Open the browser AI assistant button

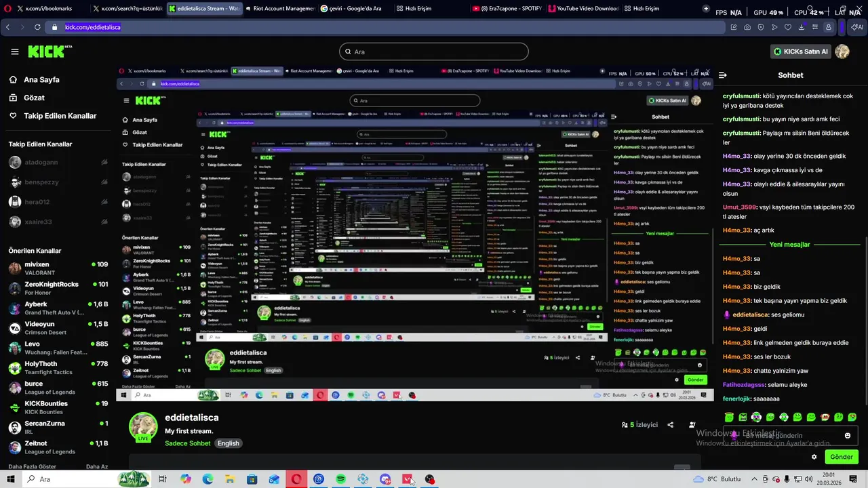click(x=857, y=27)
